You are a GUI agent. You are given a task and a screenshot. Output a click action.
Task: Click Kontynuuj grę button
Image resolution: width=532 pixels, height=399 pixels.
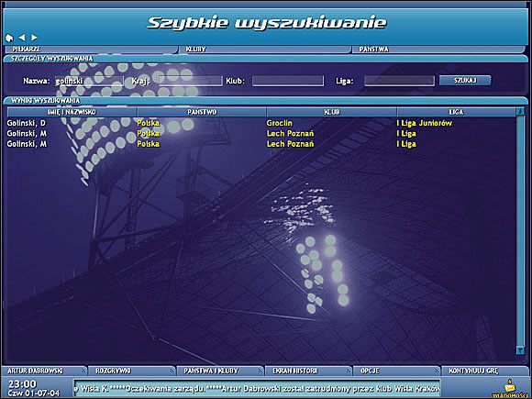pos(485,371)
